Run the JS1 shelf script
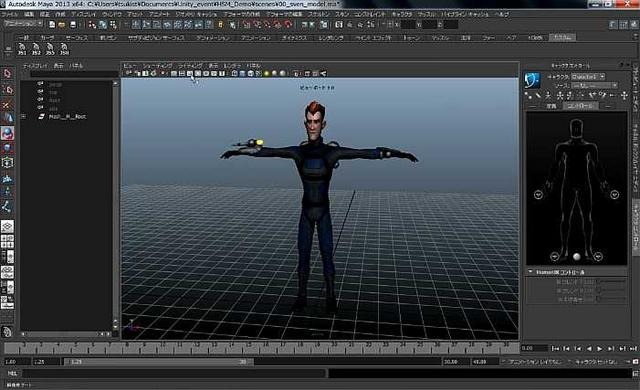The height and width of the screenshot is (390, 640). pos(22,49)
